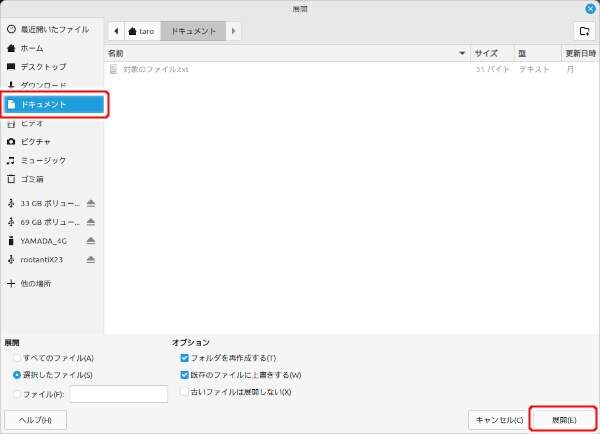The image size is (600, 434).
Task: Create a new folder icon
Action: [x=584, y=31]
